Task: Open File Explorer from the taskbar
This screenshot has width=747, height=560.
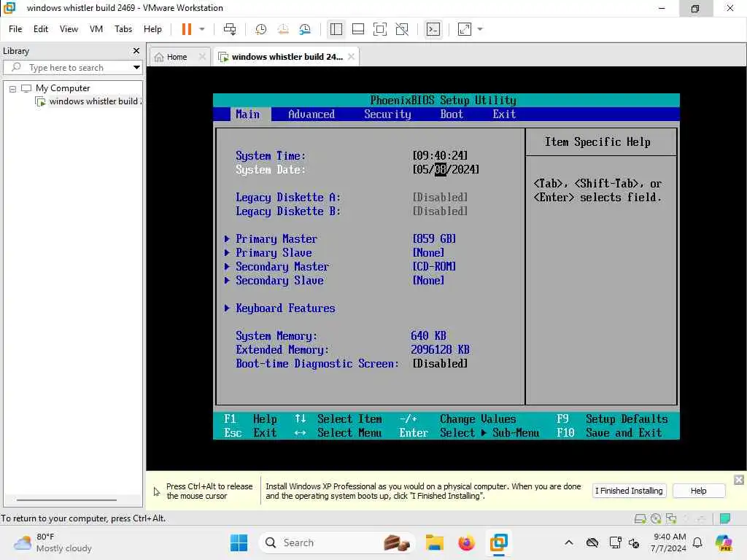Action: tap(435, 542)
